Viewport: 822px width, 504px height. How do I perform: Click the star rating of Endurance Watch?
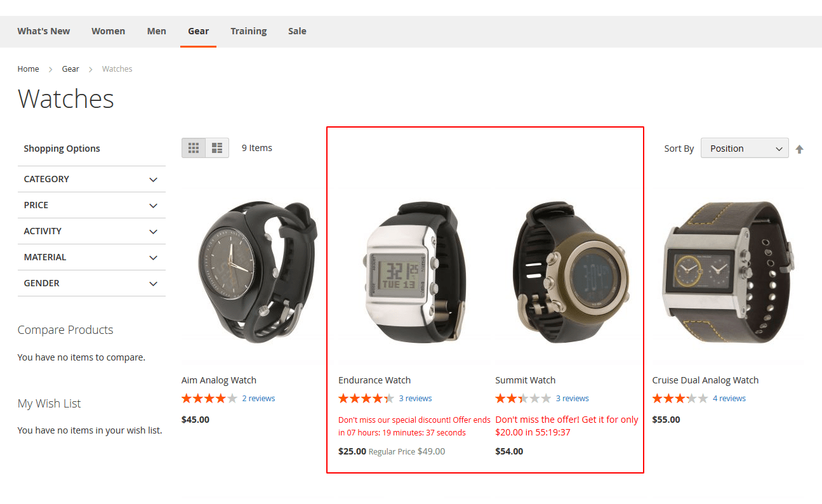coord(366,398)
